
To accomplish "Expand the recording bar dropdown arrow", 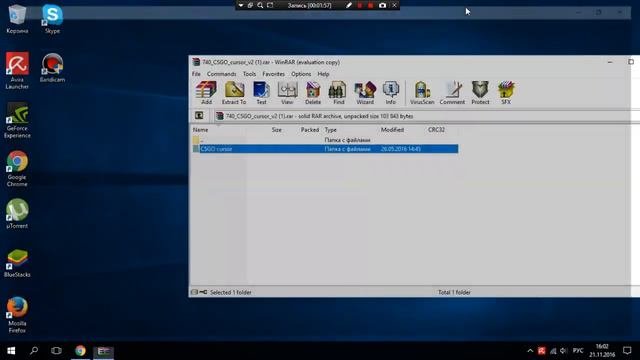I will coord(241,5).
